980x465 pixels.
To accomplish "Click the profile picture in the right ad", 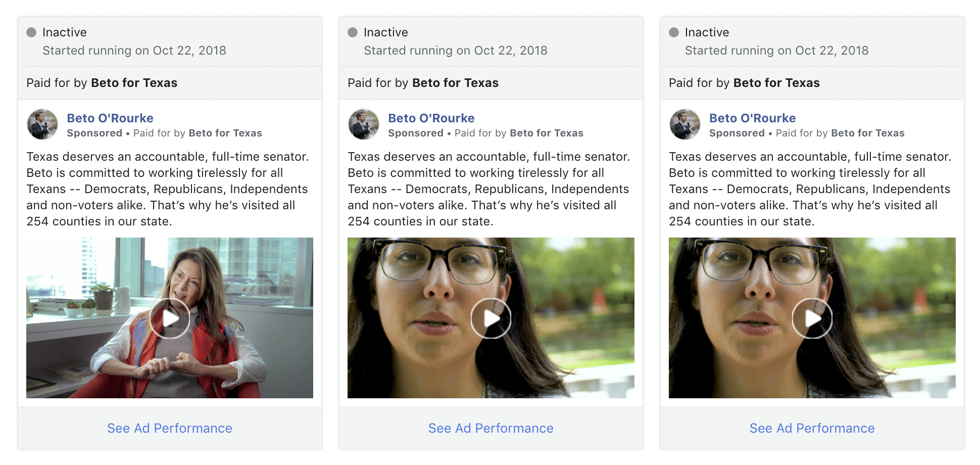I will (x=685, y=124).
